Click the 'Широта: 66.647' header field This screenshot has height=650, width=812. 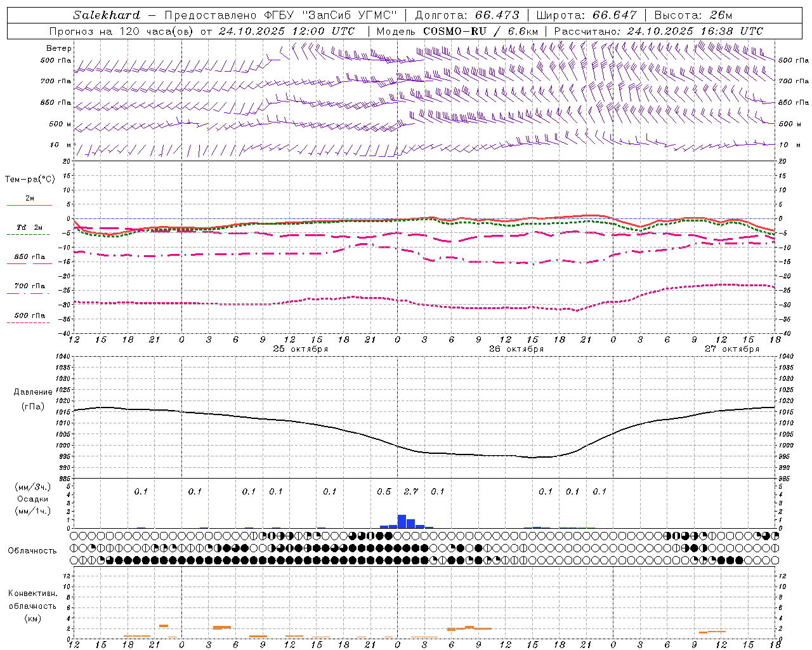pos(586,15)
